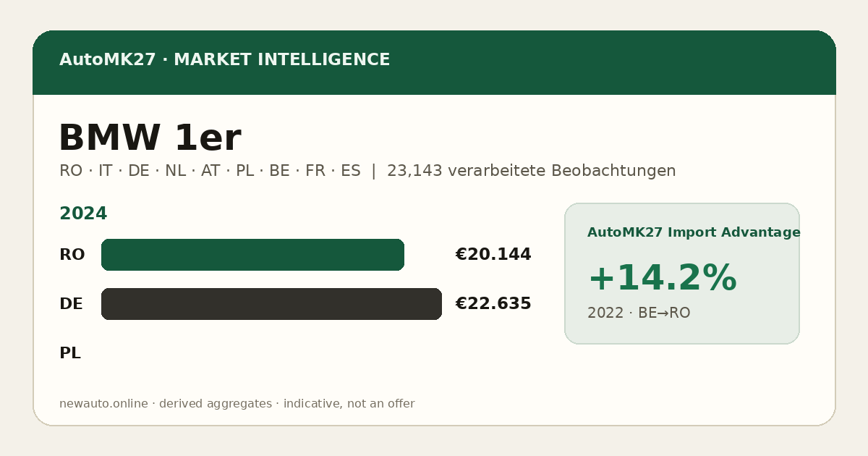Open the newauto.online footer link
This screenshot has height=456, width=868.
pyautogui.click(x=103, y=404)
